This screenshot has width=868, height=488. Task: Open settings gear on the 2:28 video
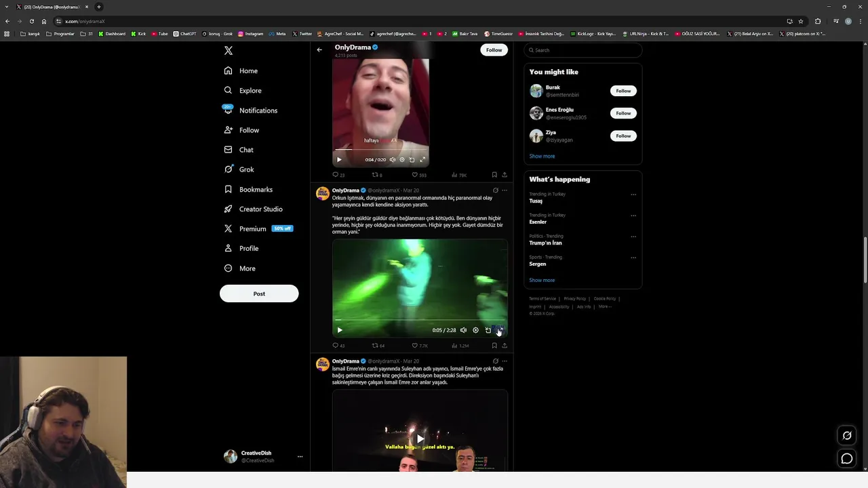[x=475, y=330]
